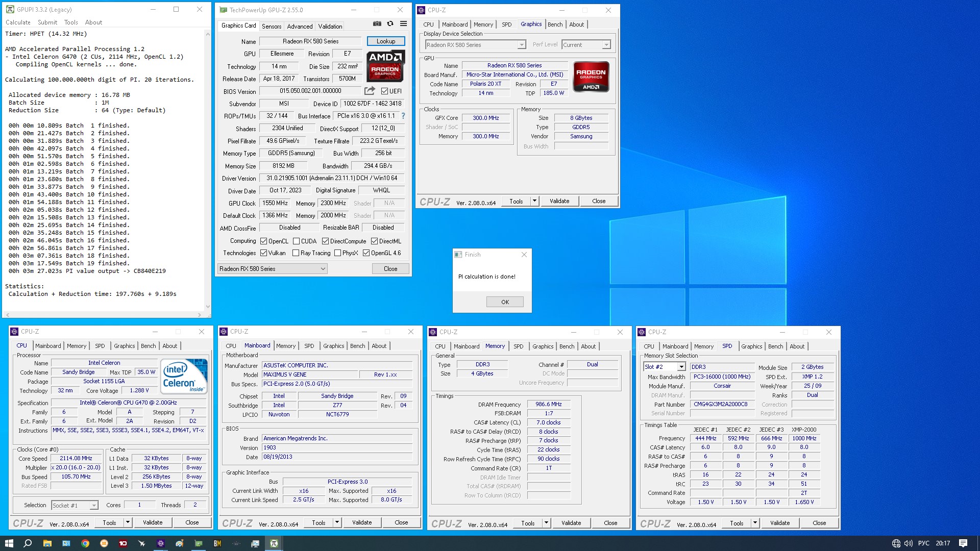Open Slot #2 memory slot dropdown
Screen dimensions: 980x551
(664, 367)
